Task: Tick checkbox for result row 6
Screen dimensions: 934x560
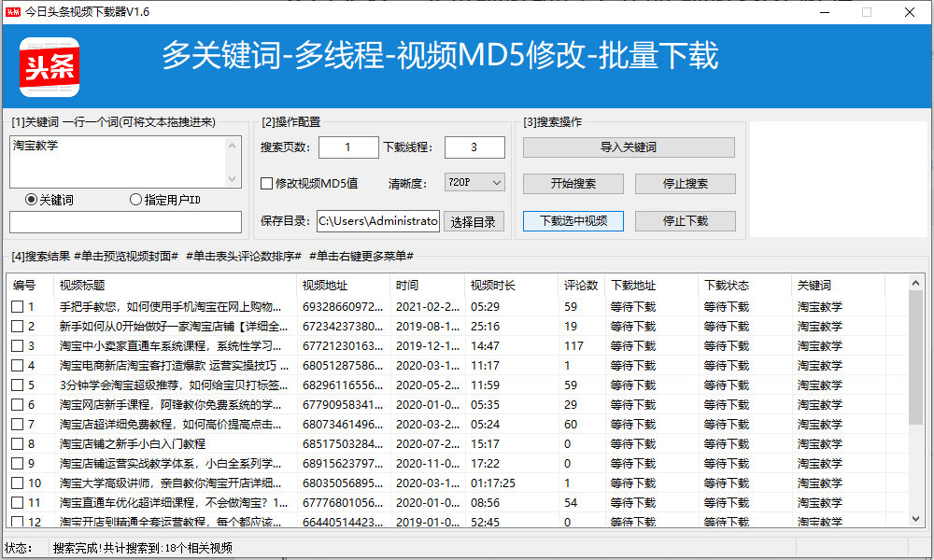Action: pos(17,405)
